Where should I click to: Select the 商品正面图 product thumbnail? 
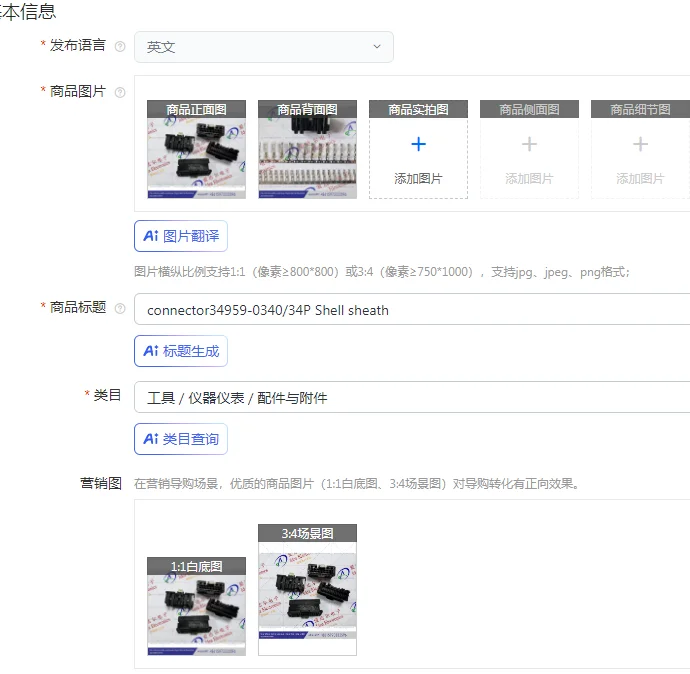tap(196, 149)
